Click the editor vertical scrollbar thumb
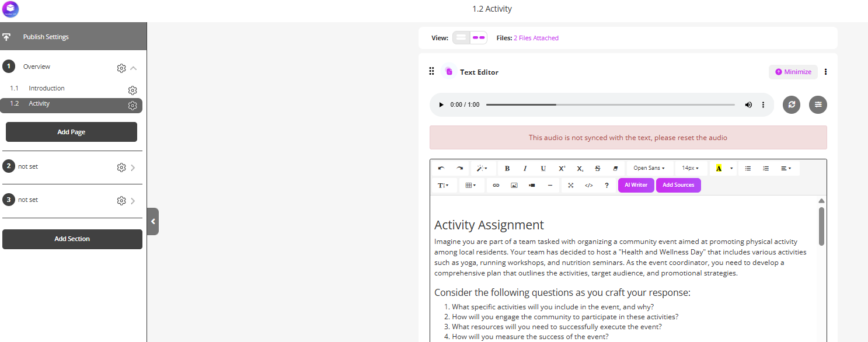Image resolution: width=868 pixels, height=342 pixels. click(x=821, y=226)
